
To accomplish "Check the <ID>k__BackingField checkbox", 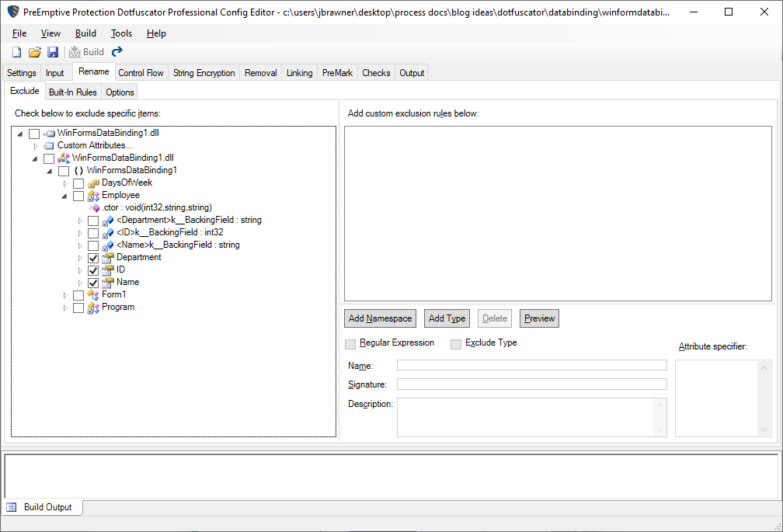I will (93, 233).
